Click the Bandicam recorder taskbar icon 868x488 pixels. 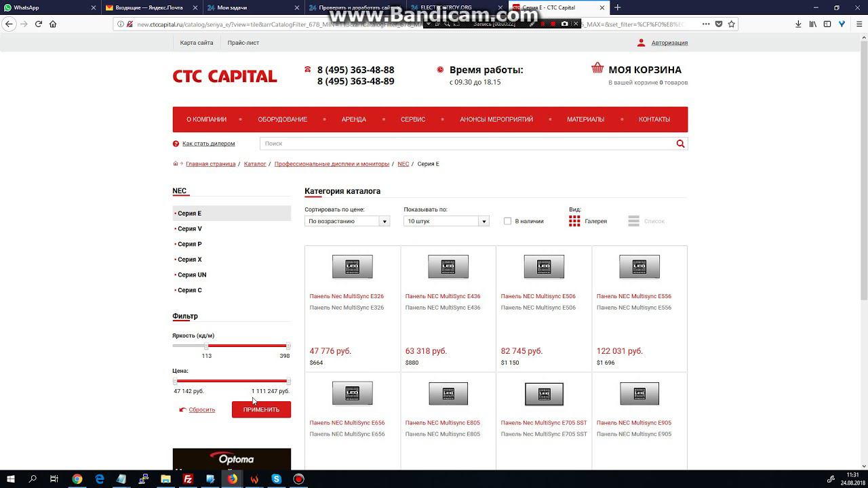(298, 479)
